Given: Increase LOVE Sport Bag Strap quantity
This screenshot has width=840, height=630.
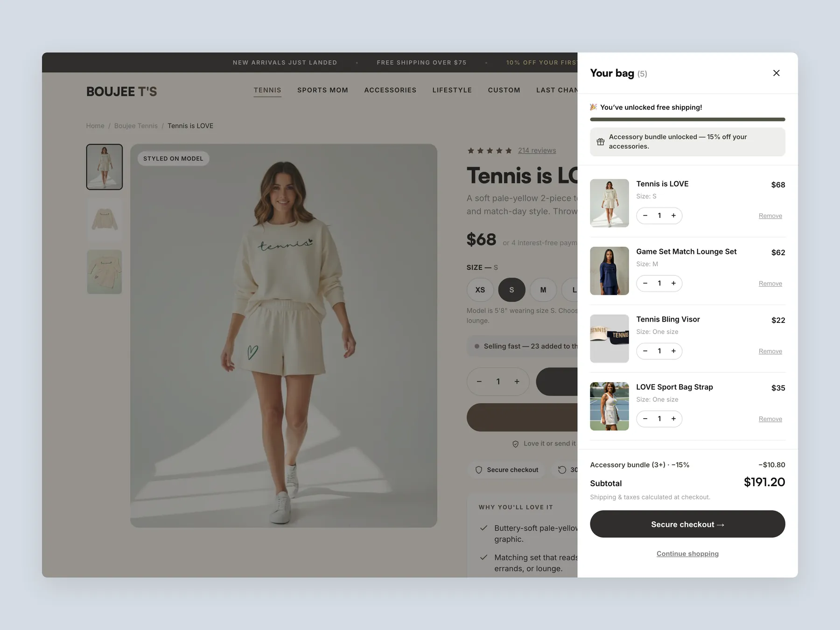Looking at the screenshot, I should tap(673, 419).
